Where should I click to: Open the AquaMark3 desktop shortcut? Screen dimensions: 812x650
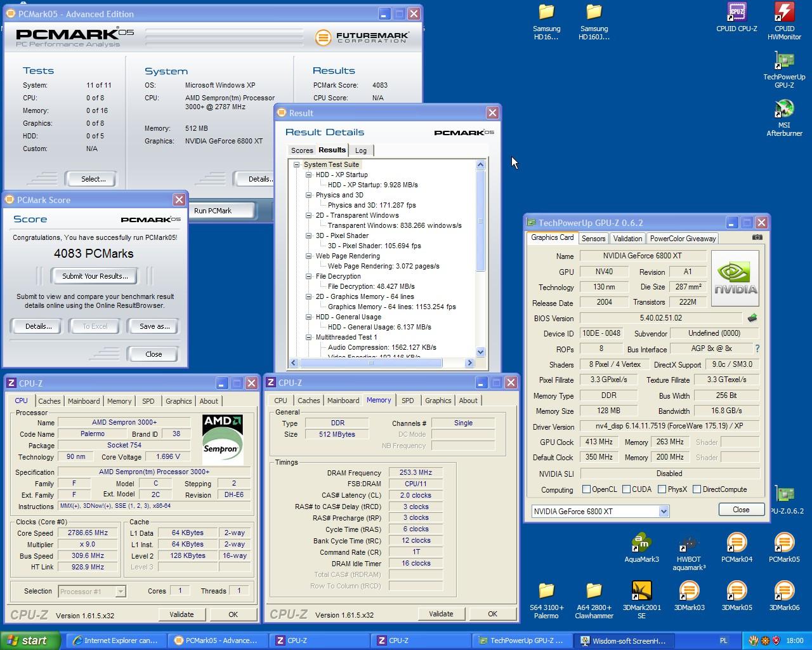(x=641, y=548)
